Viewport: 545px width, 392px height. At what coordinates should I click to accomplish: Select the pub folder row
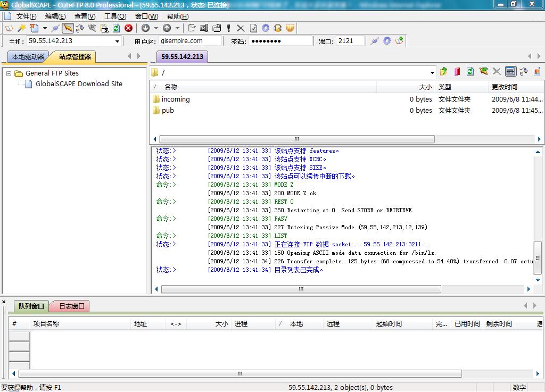pyautogui.click(x=348, y=111)
